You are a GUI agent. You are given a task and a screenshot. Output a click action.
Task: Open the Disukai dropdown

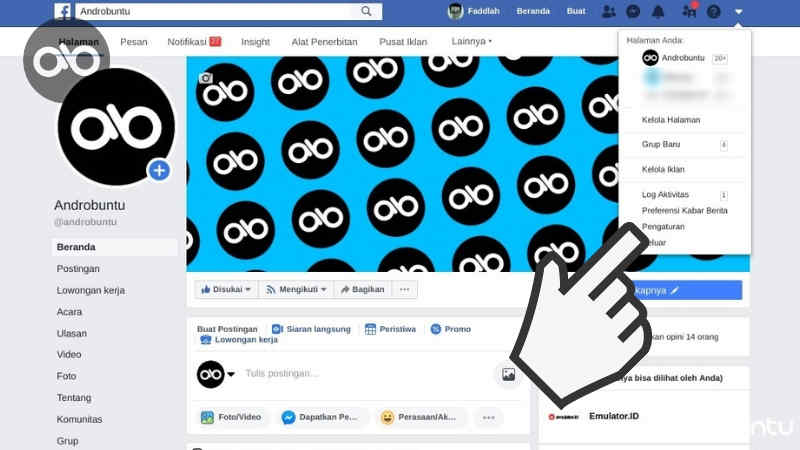226,289
